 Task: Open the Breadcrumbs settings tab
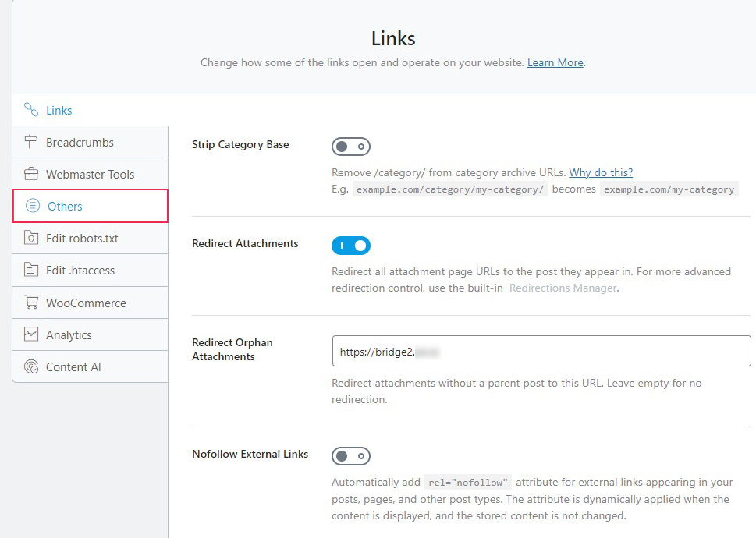click(x=80, y=143)
